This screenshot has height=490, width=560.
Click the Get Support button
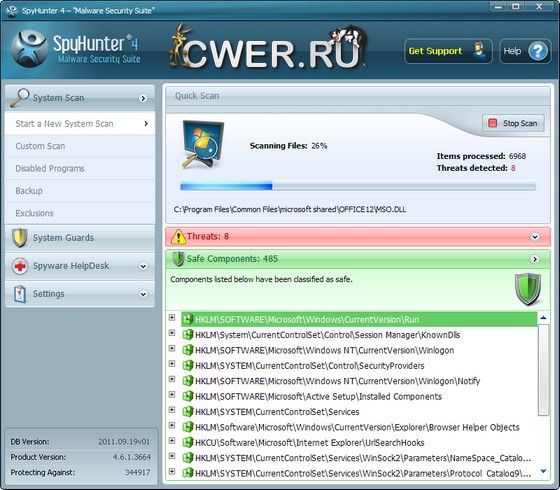448,51
